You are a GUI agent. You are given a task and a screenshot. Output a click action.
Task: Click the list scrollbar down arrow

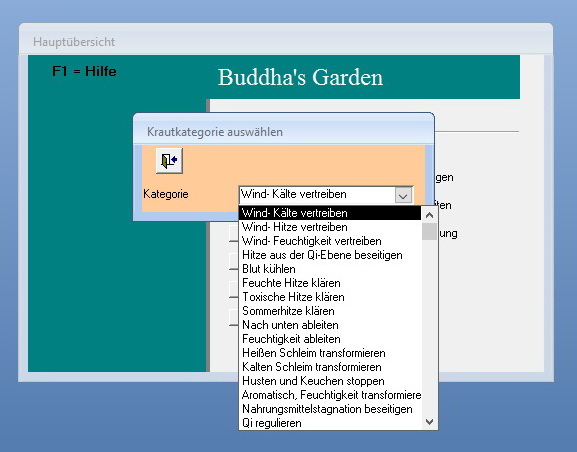429,421
